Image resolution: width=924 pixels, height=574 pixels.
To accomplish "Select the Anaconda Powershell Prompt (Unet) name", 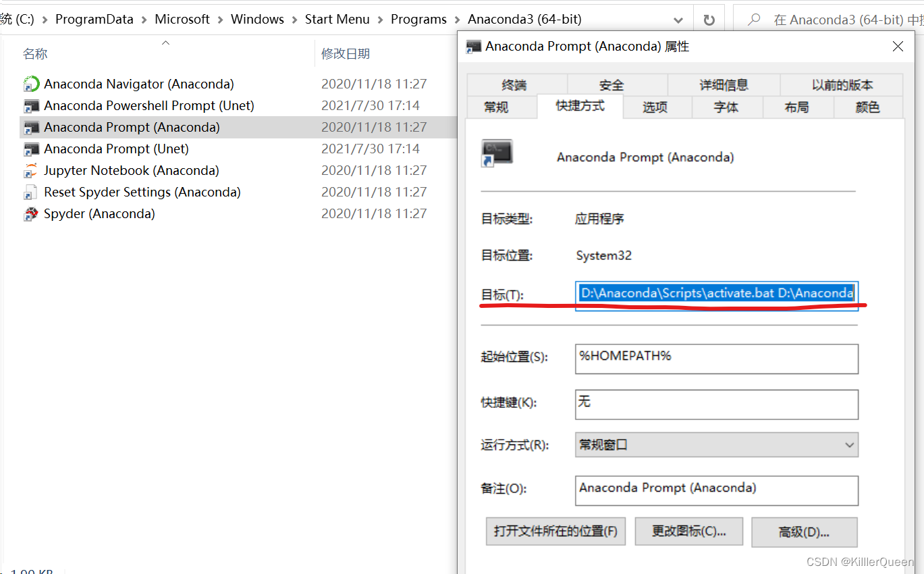I will [149, 105].
